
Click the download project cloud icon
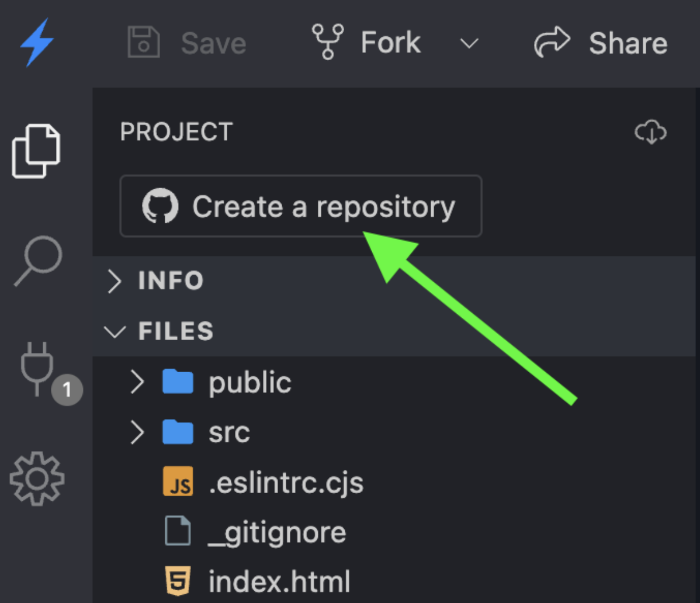click(x=650, y=133)
